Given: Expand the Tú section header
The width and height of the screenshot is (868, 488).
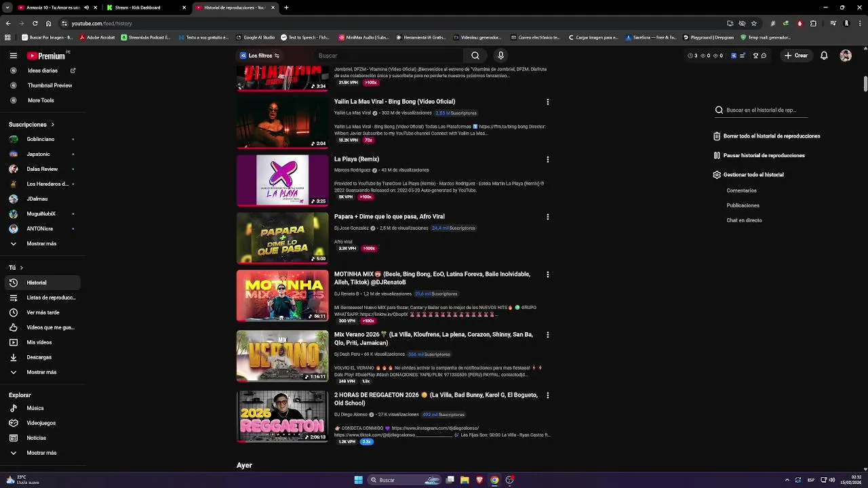Looking at the screenshot, I should click(16, 268).
